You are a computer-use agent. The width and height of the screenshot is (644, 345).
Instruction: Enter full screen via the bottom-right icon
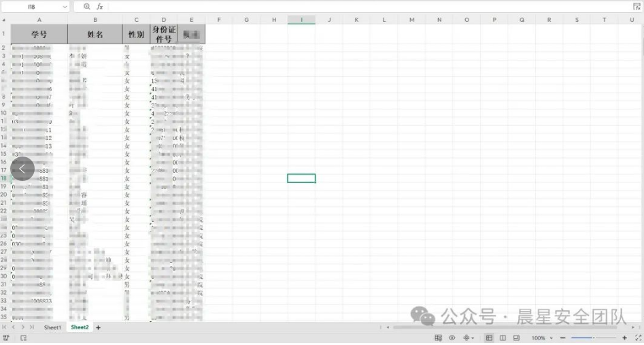coord(638,338)
